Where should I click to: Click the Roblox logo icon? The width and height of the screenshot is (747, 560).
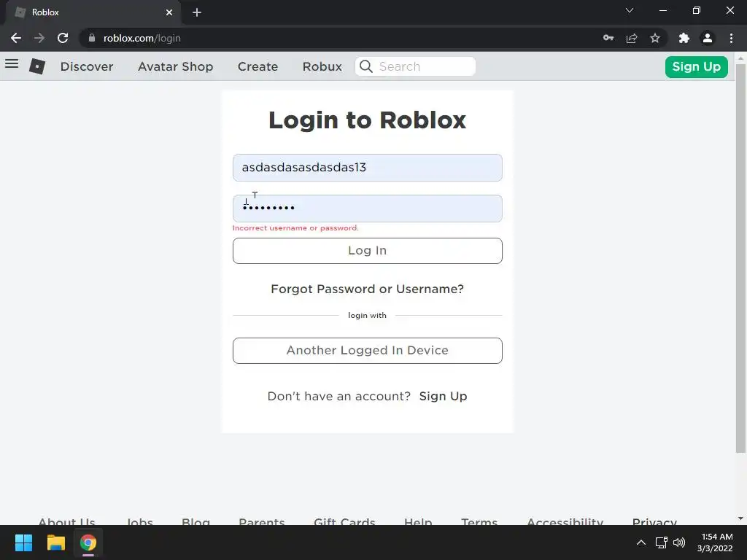click(37, 66)
